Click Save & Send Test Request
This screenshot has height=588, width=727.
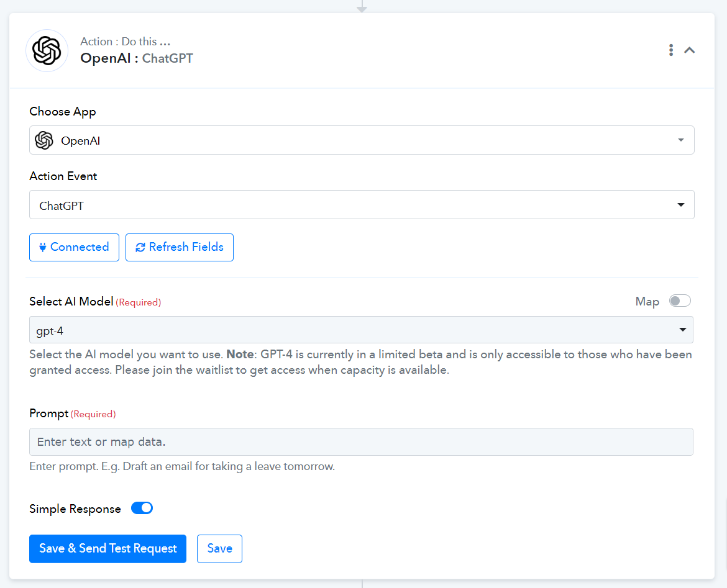[107, 549]
